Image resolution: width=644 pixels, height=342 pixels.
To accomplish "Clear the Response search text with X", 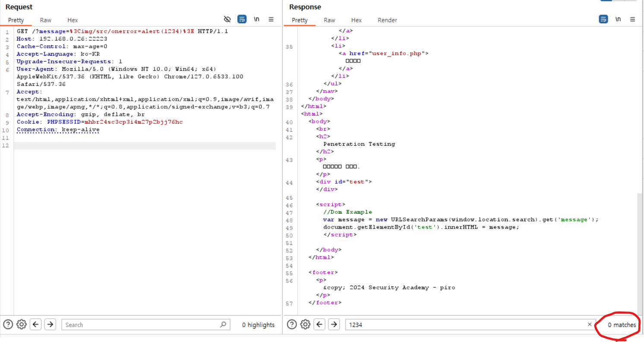I will tap(590, 324).
